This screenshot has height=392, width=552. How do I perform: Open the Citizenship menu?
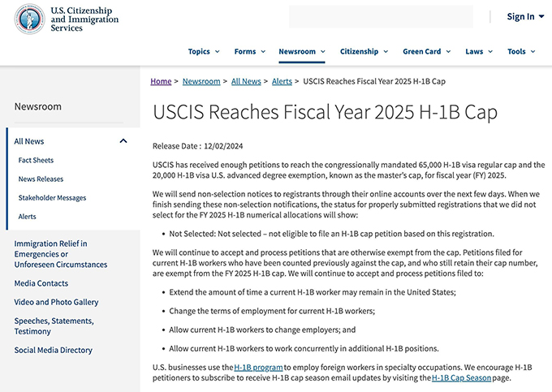[364, 51]
